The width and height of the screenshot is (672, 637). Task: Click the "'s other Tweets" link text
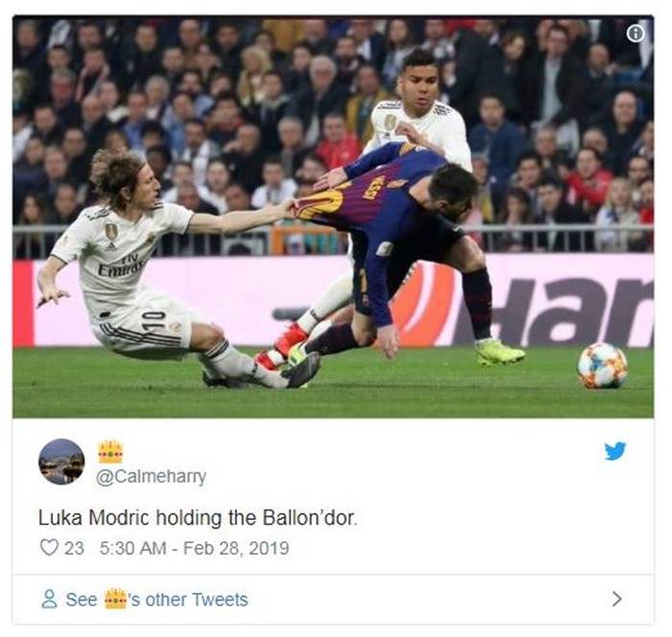(x=189, y=600)
